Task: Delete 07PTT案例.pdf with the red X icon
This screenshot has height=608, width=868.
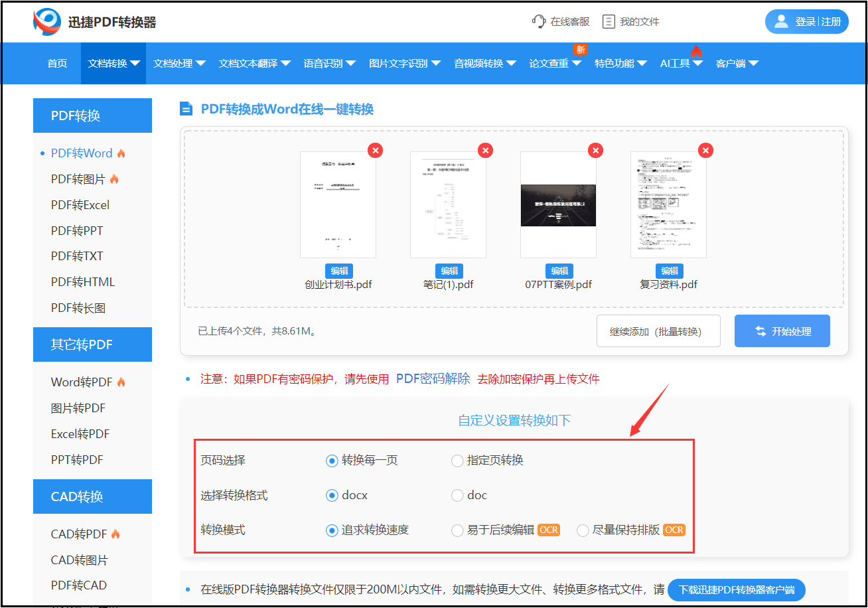Action: 595,150
